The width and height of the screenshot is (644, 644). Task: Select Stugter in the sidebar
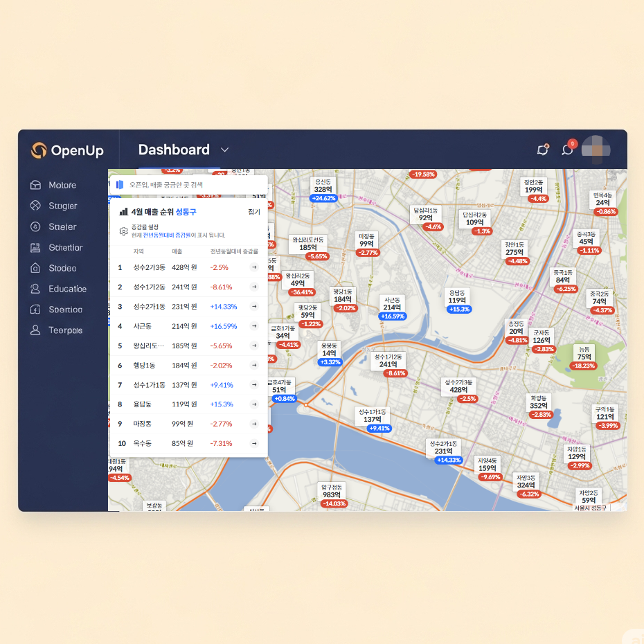point(54,206)
